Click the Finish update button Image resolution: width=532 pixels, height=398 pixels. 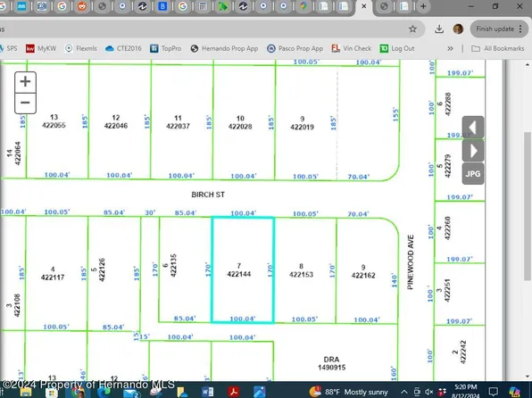[498, 29]
